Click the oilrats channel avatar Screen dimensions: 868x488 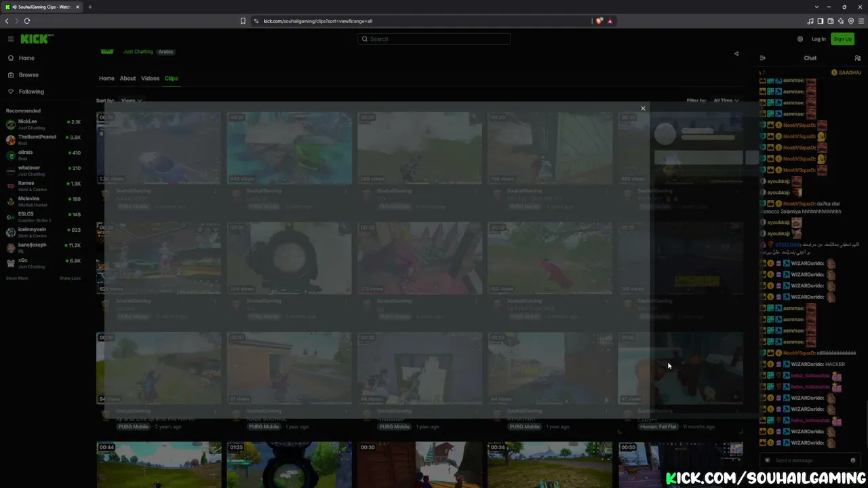coord(11,155)
